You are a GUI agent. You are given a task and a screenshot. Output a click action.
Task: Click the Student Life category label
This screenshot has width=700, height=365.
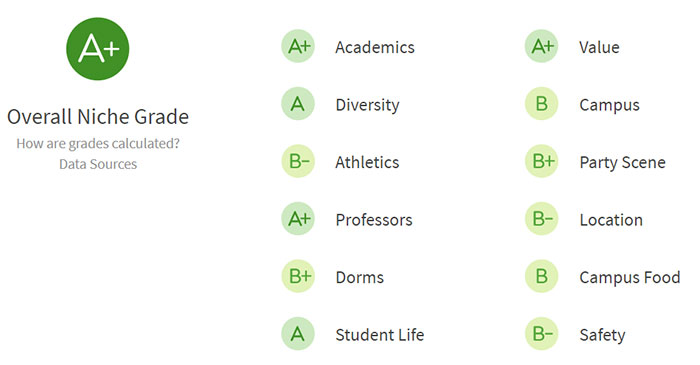pyautogui.click(x=380, y=335)
